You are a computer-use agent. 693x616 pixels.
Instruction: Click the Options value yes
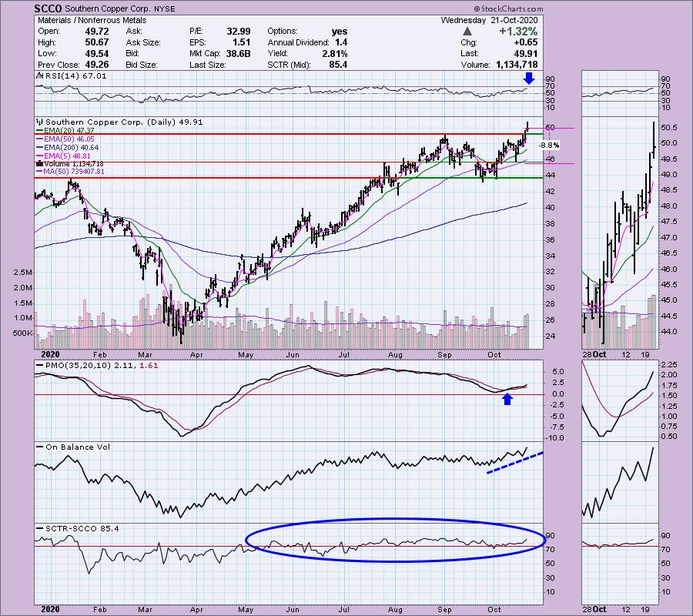point(340,32)
